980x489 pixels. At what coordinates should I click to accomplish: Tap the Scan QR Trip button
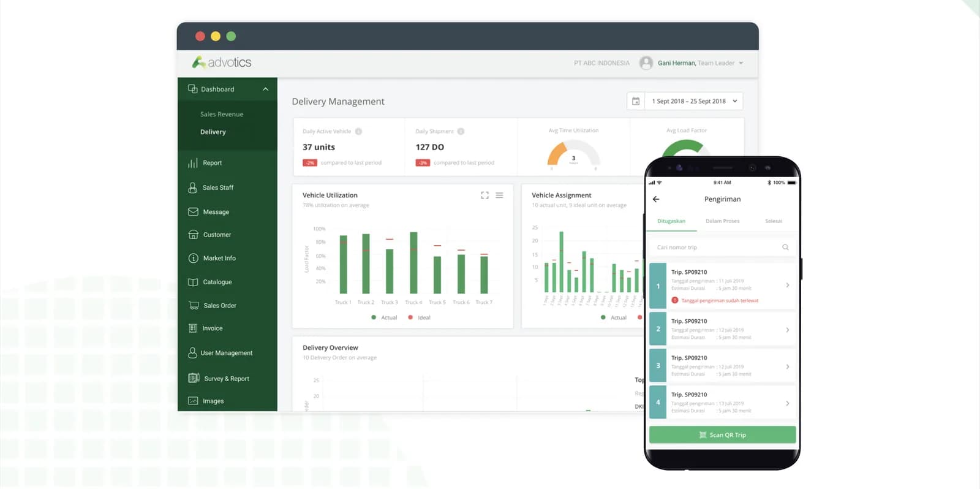[722, 435]
